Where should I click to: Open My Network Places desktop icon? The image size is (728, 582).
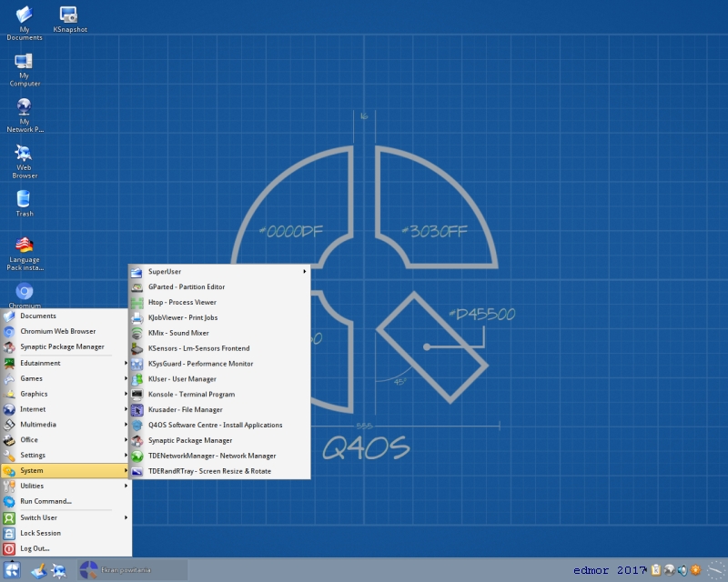[25, 115]
